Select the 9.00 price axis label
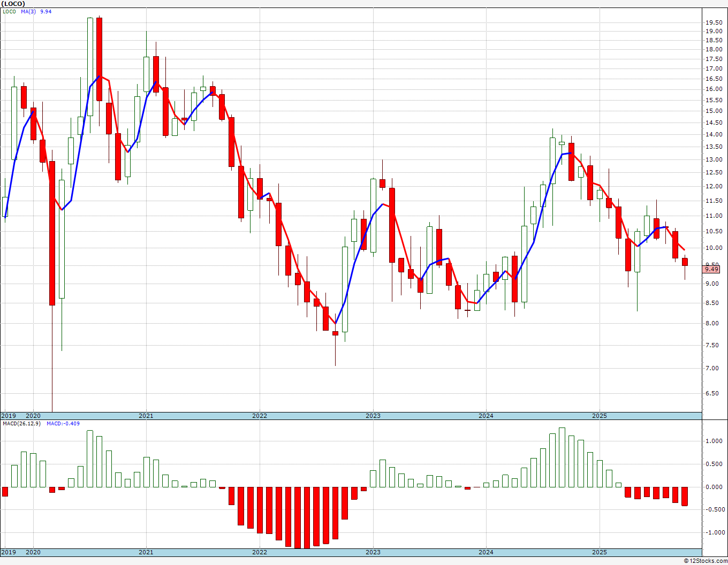 [x=711, y=284]
